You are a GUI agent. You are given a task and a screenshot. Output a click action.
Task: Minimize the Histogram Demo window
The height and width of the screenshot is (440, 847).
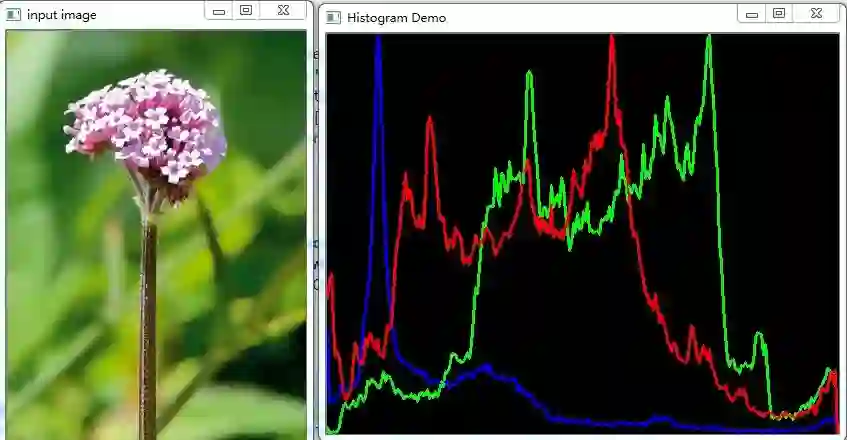coord(752,14)
